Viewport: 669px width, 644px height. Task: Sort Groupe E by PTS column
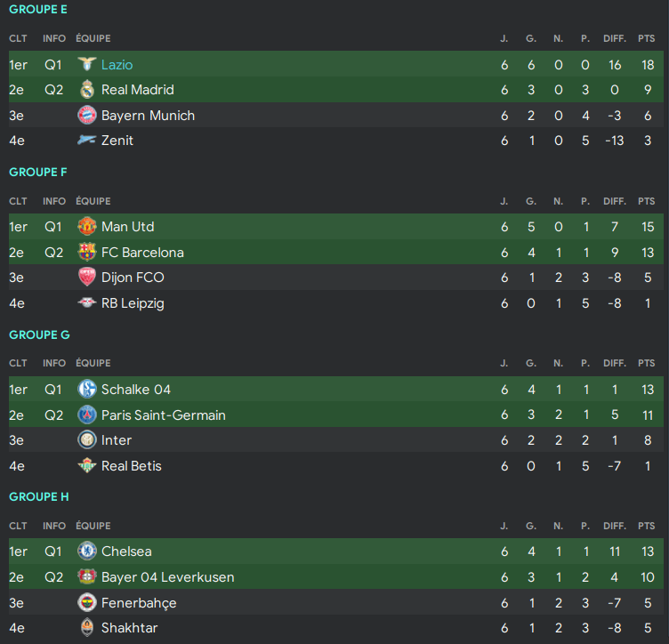(x=646, y=39)
